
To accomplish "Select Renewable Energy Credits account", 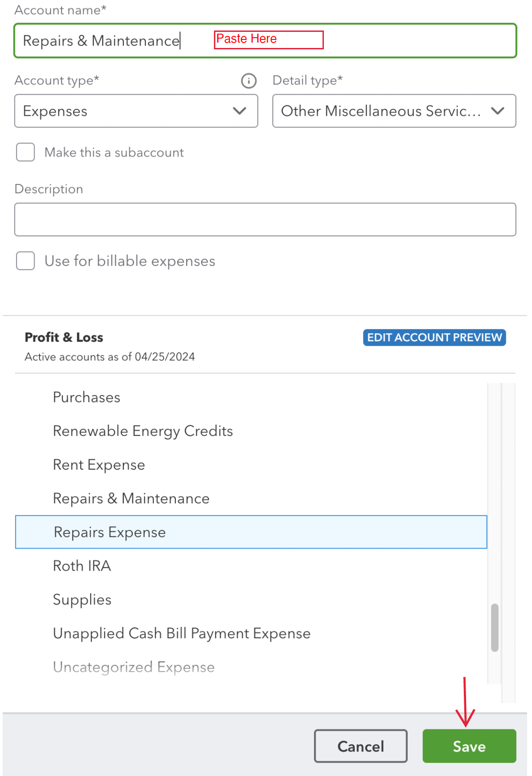I will (x=143, y=431).
